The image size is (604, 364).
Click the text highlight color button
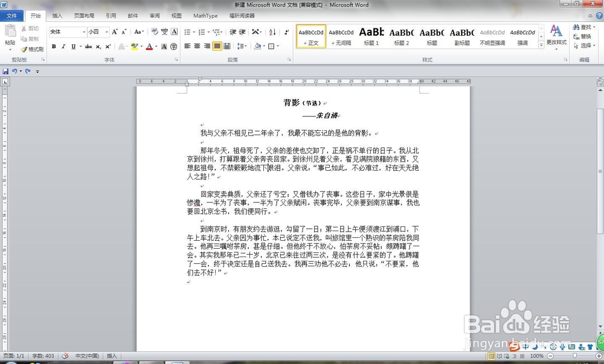point(134,46)
